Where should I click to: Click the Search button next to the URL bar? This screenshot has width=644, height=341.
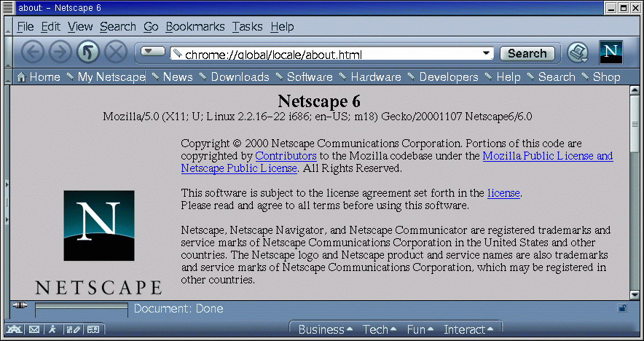click(x=527, y=53)
